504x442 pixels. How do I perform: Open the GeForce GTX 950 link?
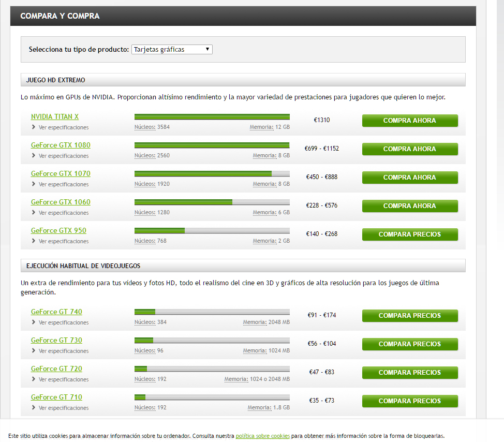58,230
